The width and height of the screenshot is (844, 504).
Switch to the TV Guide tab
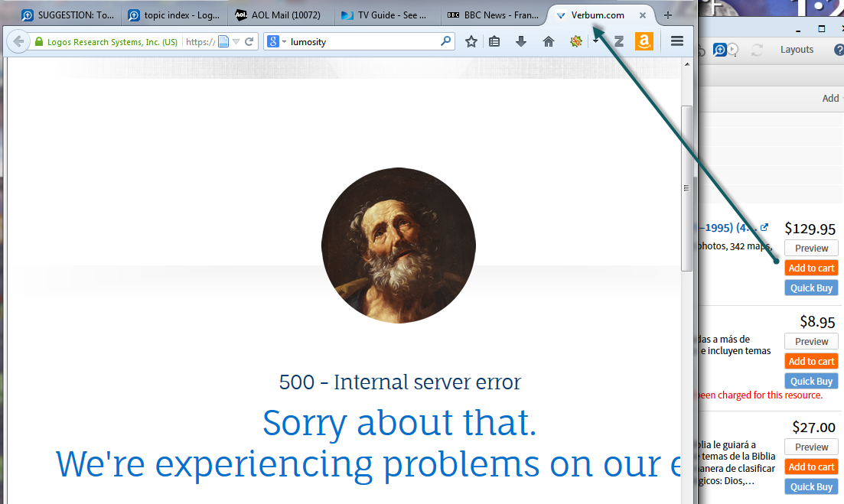point(386,15)
